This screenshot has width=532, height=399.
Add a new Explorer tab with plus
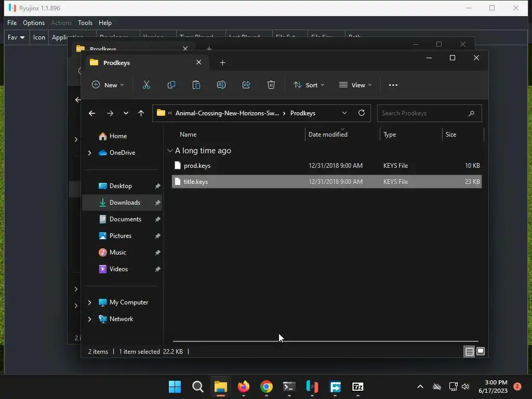click(222, 63)
